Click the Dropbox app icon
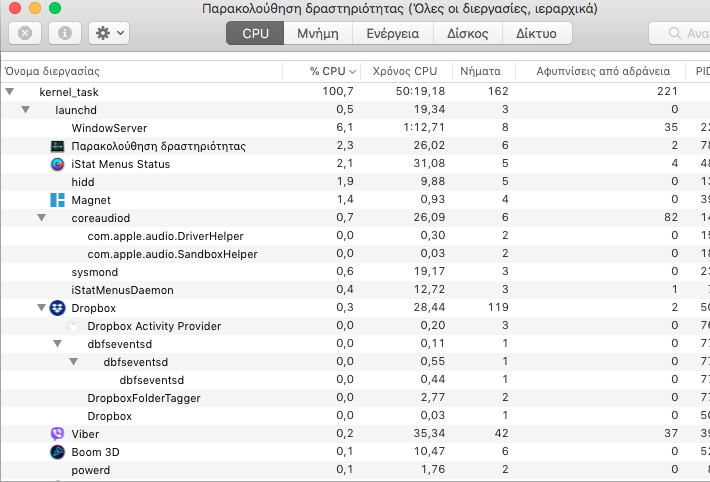The image size is (710, 482). 57,308
